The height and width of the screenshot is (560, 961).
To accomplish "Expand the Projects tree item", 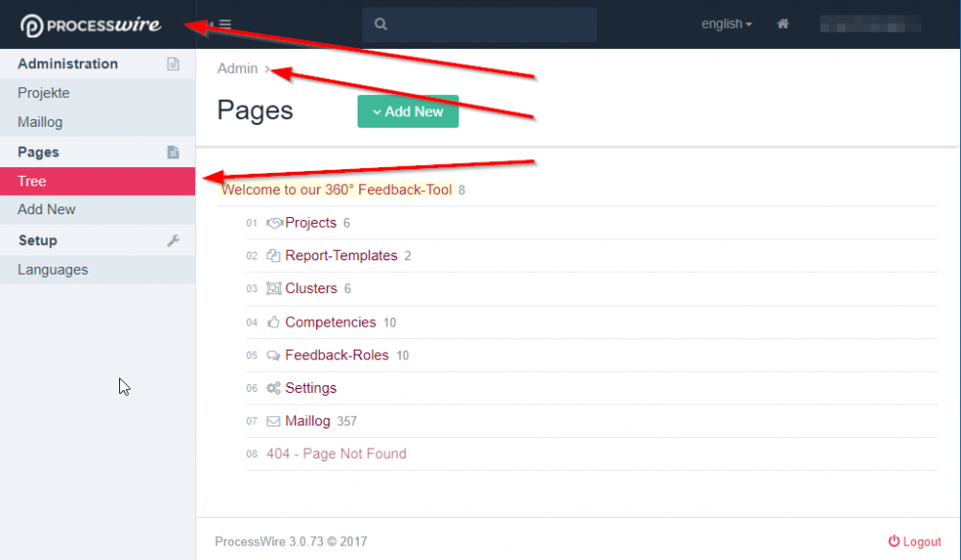I will pyautogui.click(x=310, y=223).
